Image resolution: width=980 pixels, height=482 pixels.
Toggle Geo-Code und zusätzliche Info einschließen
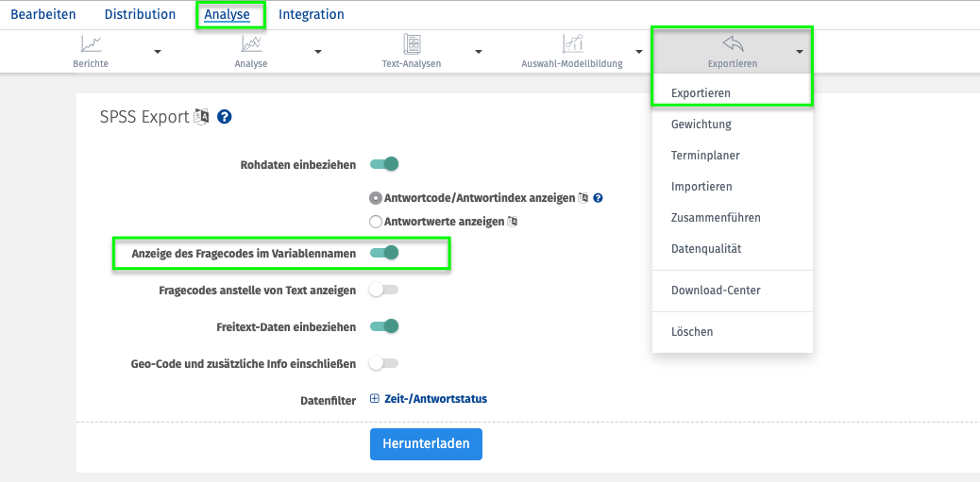(383, 363)
